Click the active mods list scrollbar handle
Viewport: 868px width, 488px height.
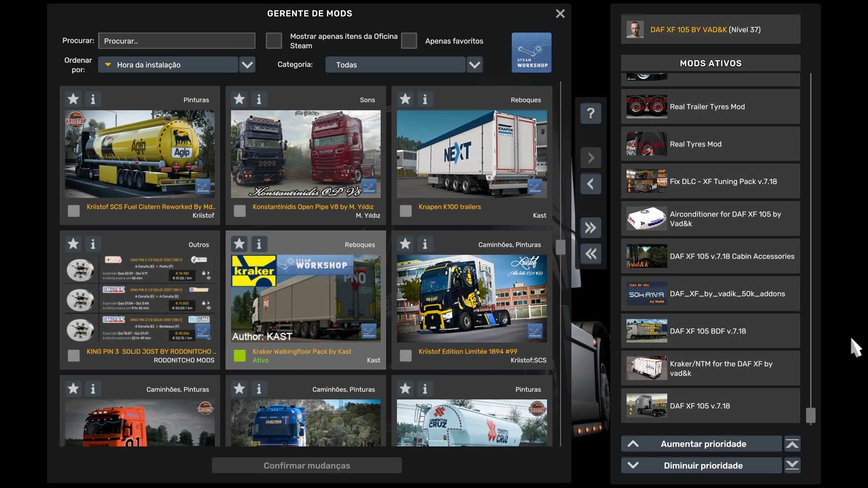[x=811, y=415]
